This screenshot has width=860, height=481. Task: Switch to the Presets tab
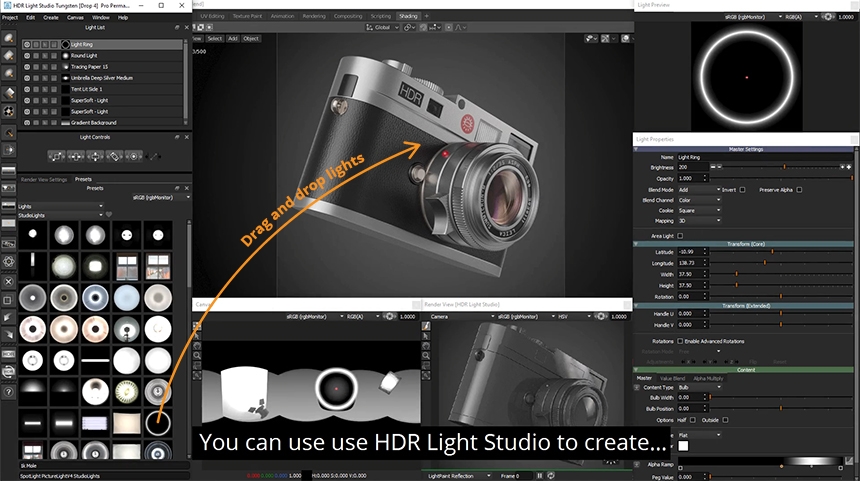[x=83, y=179]
